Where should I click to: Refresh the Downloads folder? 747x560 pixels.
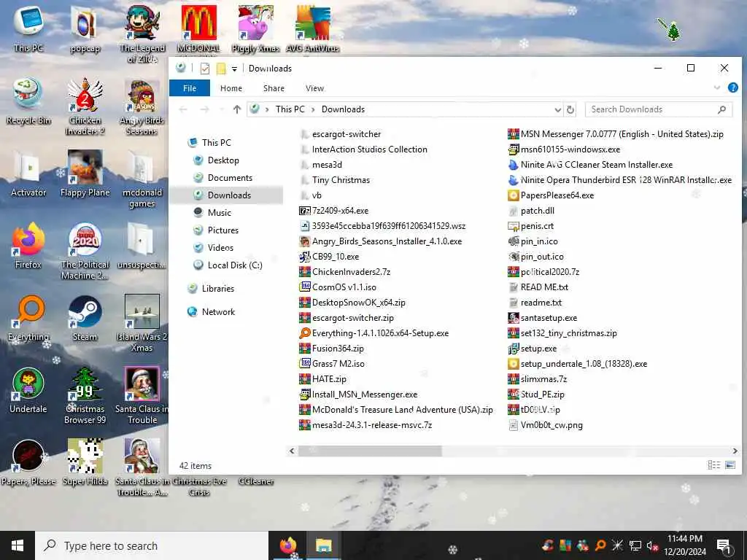click(x=570, y=109)
